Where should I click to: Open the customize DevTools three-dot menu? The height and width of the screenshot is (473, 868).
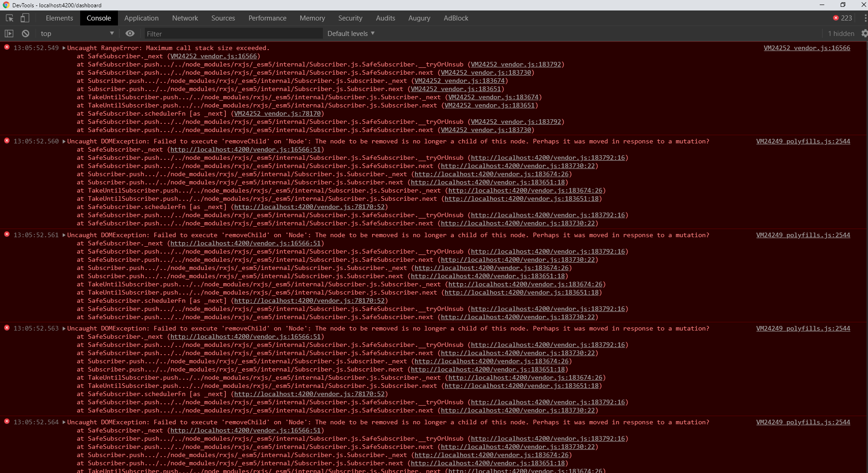pyautogui.click(x=864, y=18)
